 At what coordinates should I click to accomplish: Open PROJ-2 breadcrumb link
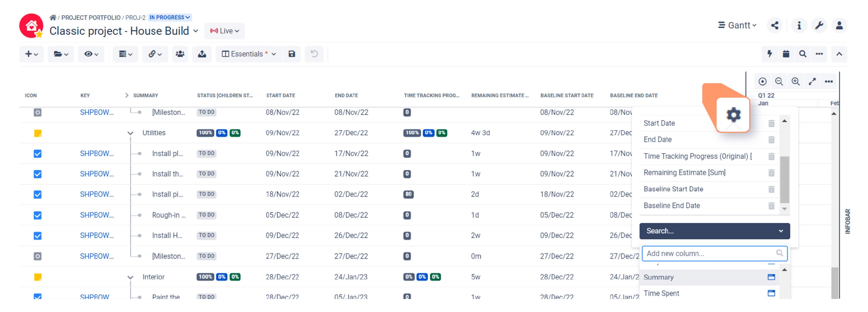click(x=135, y=18)
